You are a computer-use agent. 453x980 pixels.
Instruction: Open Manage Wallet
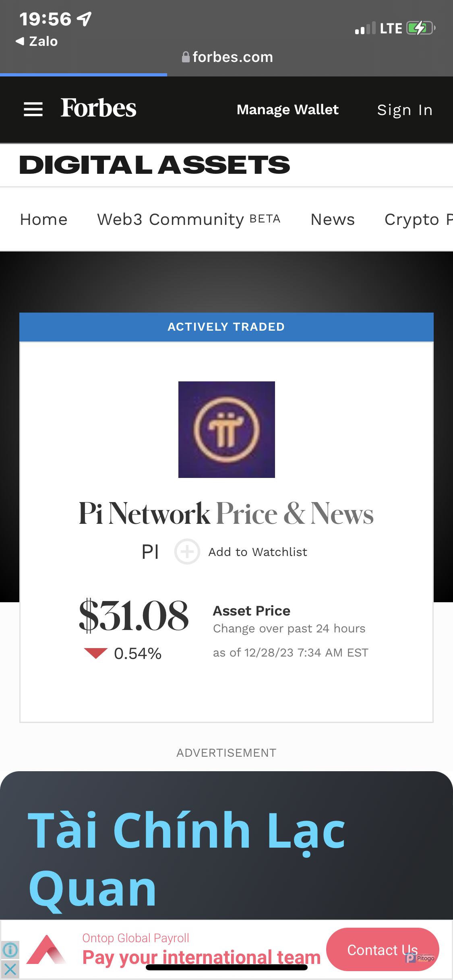point(288,110)
